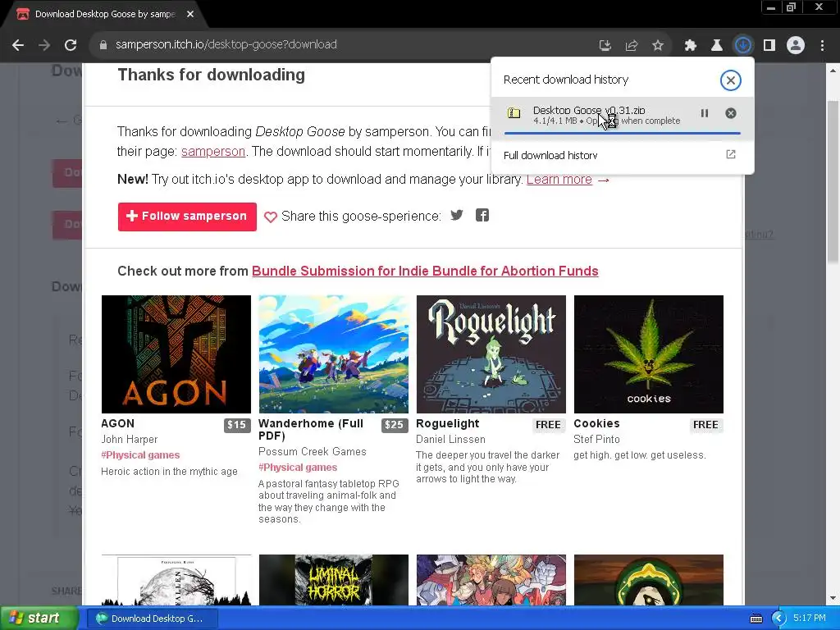This screenshot has height=630, width=840.
Task: Open #Physical games tag under AGON
Action: click(x=140, y=455)
